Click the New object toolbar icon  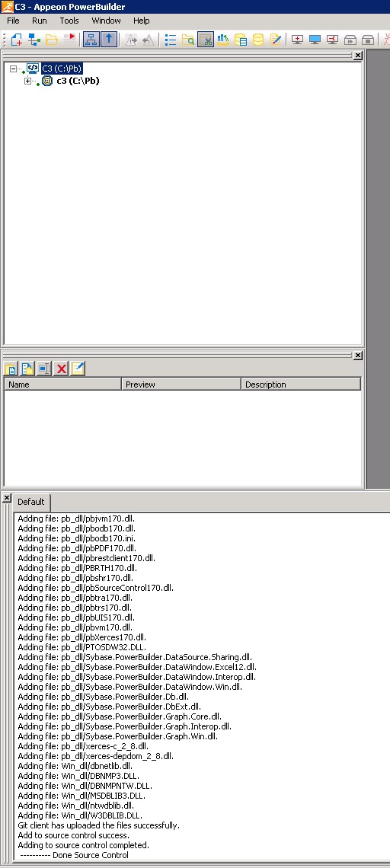[17, 40]
